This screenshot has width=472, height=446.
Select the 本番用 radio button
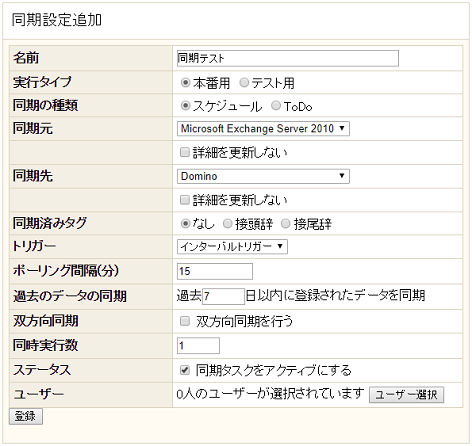[185, 82]
